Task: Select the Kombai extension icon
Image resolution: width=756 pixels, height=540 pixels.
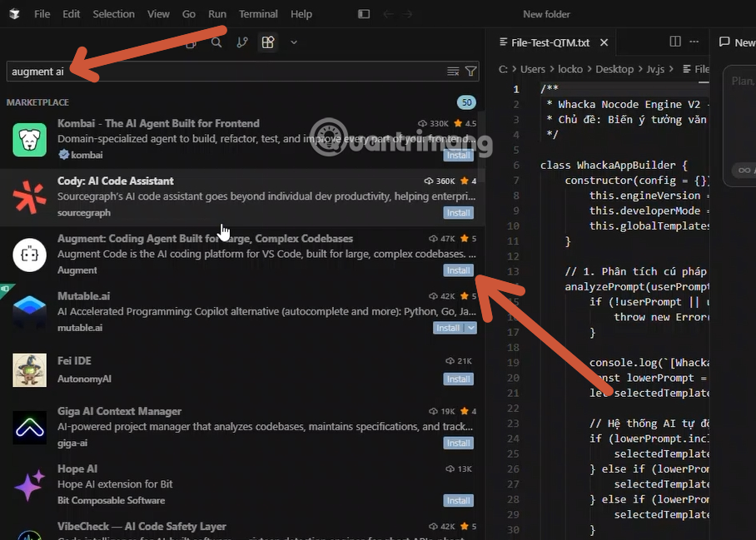Action: (29, 140)
